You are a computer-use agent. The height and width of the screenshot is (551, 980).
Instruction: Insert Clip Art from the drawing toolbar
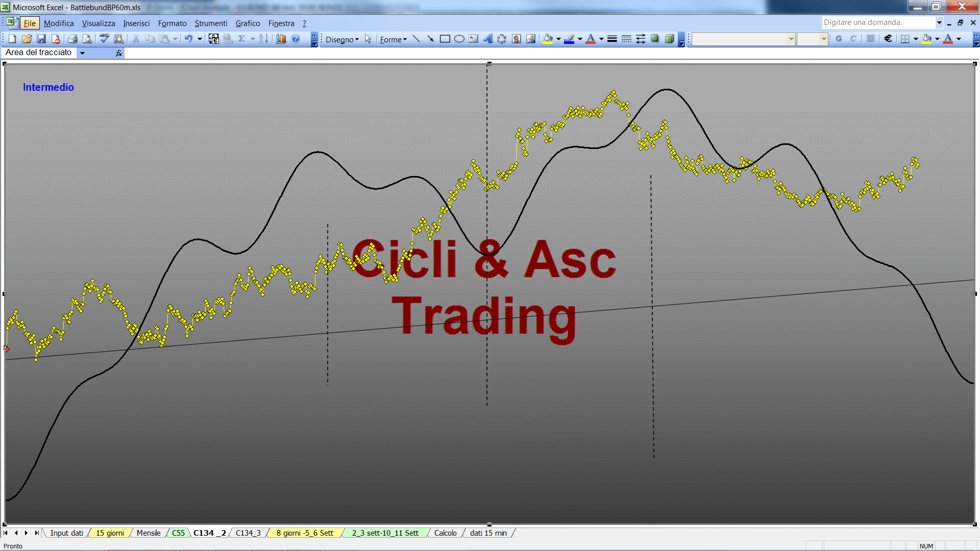click(x=517, y=39)
